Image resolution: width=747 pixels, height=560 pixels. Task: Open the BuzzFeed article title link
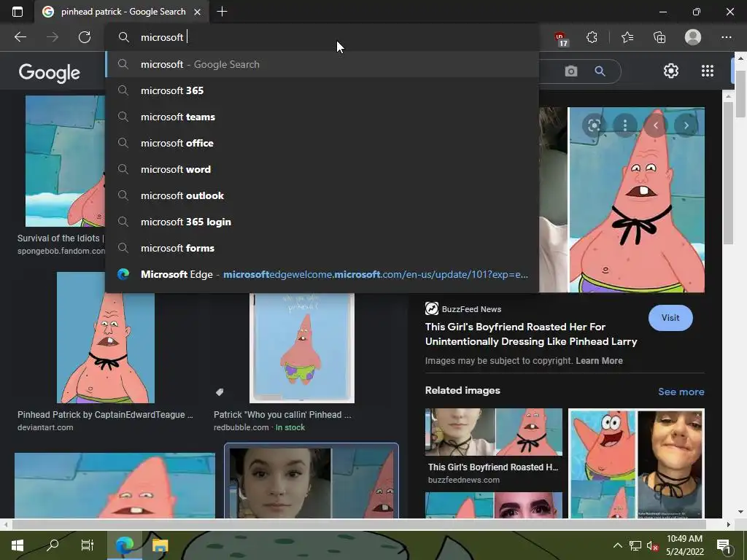click(x=531, y=334)
